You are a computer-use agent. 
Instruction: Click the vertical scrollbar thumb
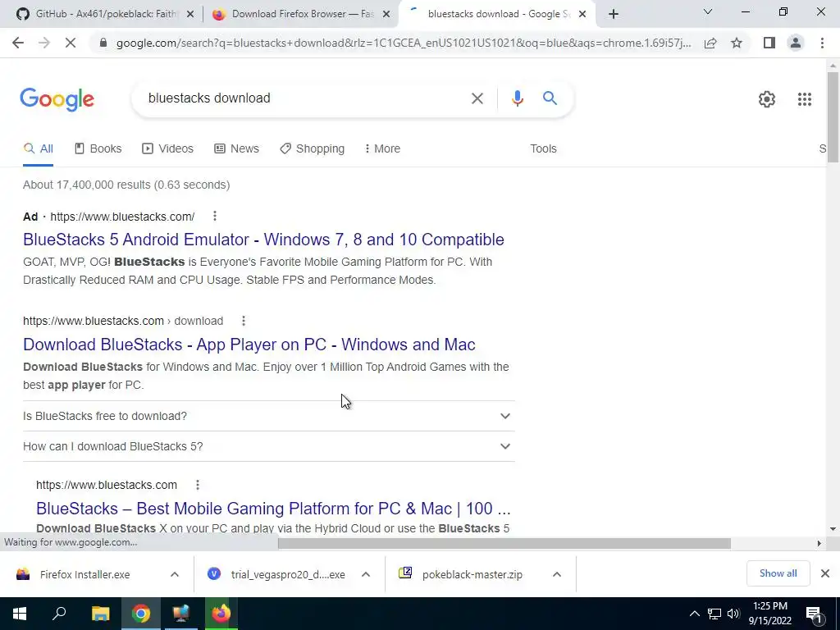tap(833, 116)
